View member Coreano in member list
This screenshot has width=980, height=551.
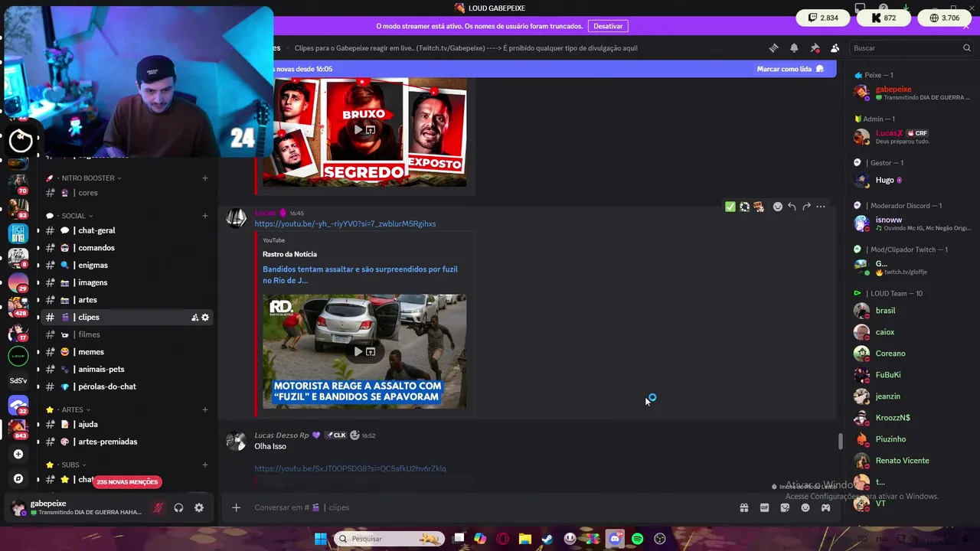click(x=913, y=354)
